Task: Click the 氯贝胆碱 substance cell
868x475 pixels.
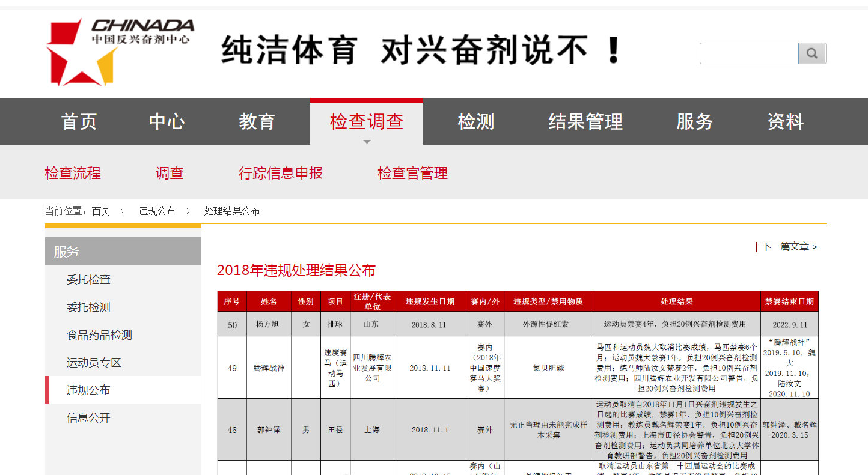Action: (x=548, y=368)
